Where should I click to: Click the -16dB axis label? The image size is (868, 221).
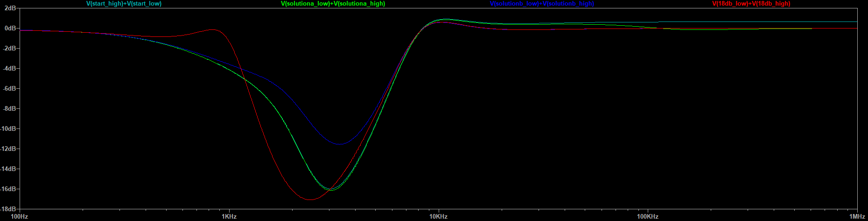[8, 189]
